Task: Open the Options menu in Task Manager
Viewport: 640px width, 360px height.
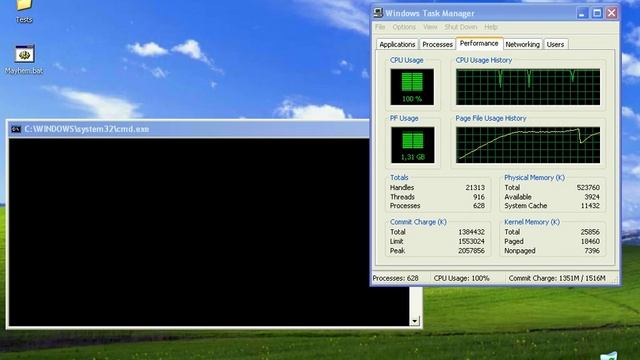Action: pyautogui.click(x=404, y=27)
